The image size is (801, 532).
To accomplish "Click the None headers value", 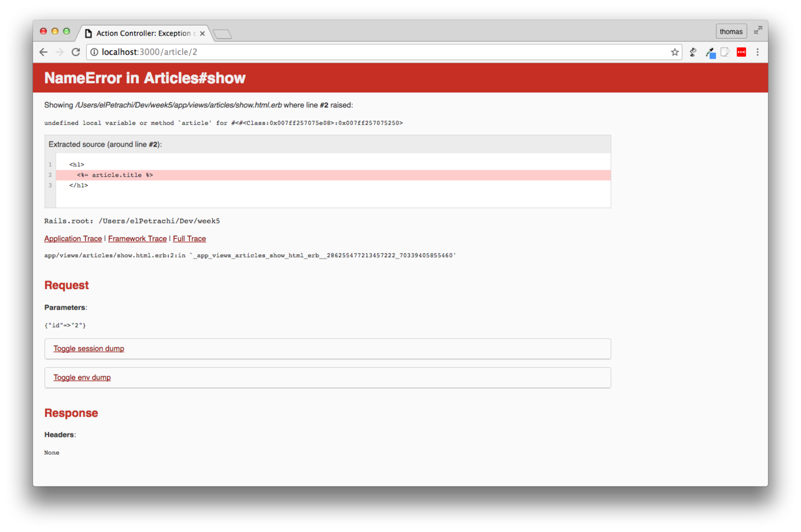I will pos(51,453).
